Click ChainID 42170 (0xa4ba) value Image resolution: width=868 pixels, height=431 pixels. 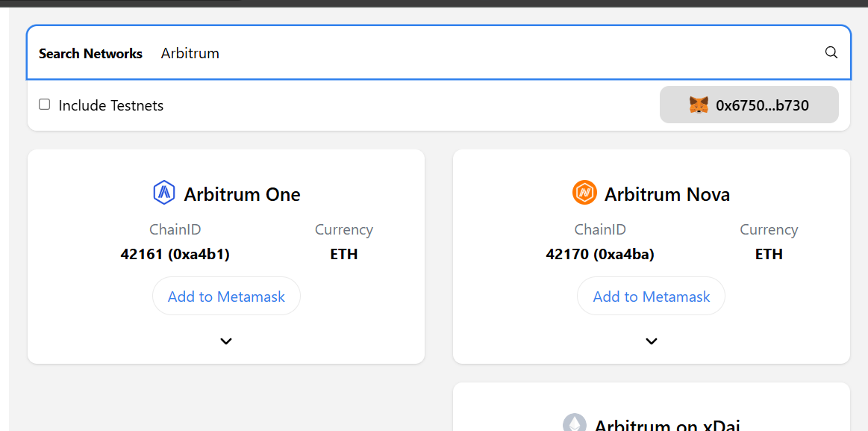click(600, 254)
